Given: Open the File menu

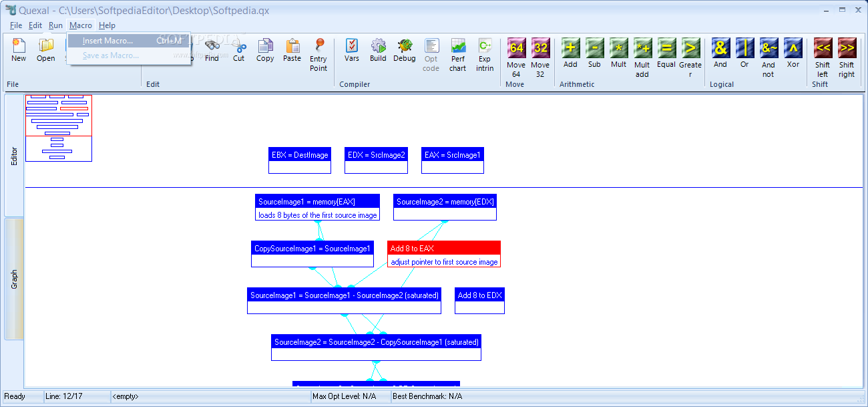Looking at the screenshot, I should tap(16, 25).
